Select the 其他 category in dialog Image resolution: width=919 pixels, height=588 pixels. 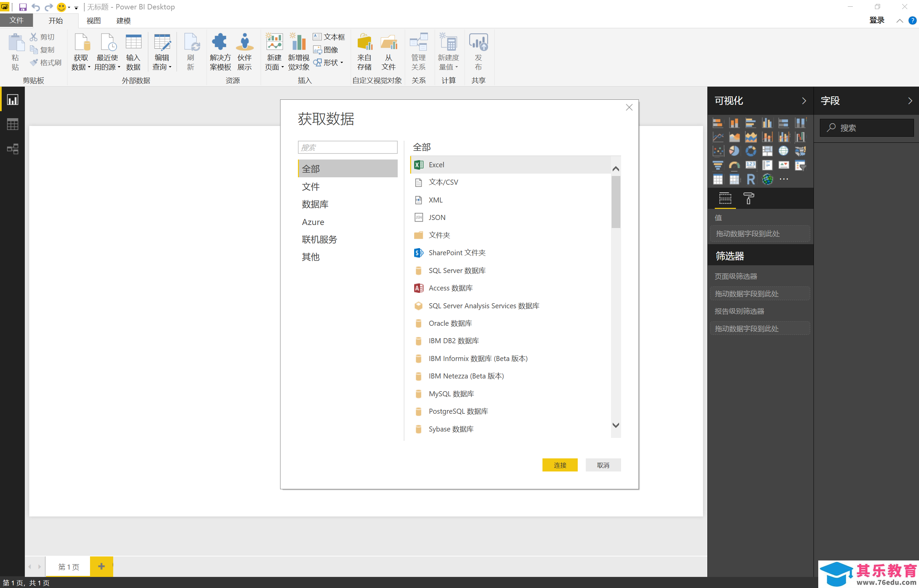[347, 257]
